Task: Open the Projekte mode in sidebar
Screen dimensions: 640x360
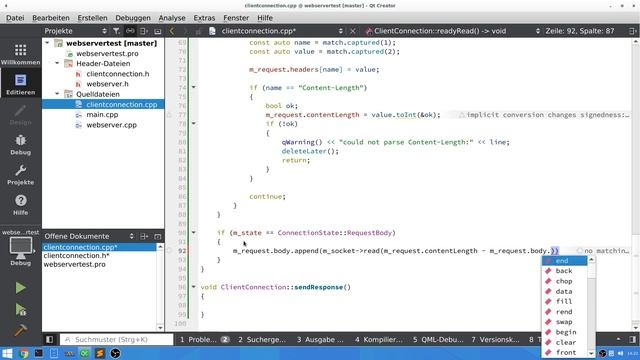Action: (20, 175)
